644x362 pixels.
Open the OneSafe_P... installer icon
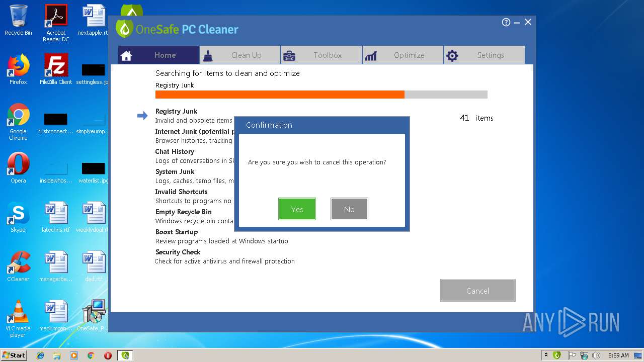click(x=94, y=316)
